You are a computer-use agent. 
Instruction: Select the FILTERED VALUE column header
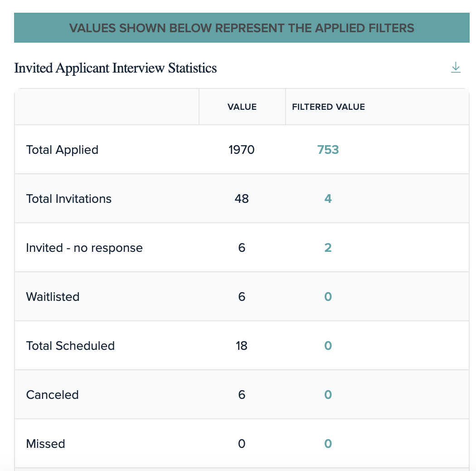(329, 107)
